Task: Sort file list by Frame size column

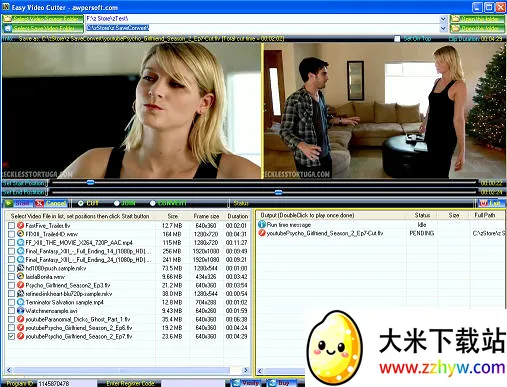Action: pyautogui.click(x=206, y=216)
